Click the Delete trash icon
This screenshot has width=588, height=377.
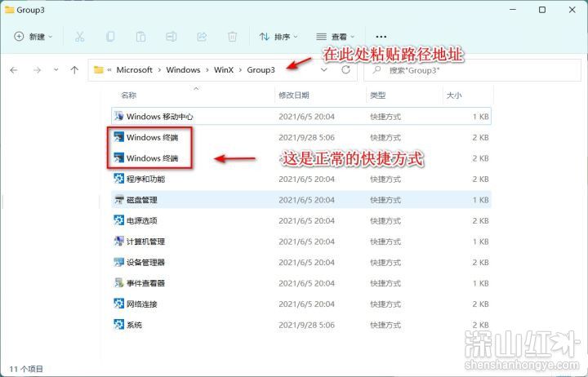pos(233,37)
